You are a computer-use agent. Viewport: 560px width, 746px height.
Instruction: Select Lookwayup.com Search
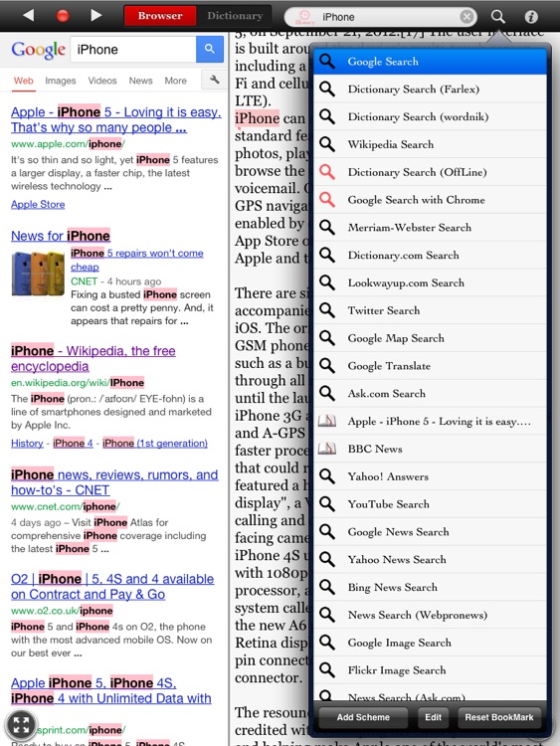[430, 282]
